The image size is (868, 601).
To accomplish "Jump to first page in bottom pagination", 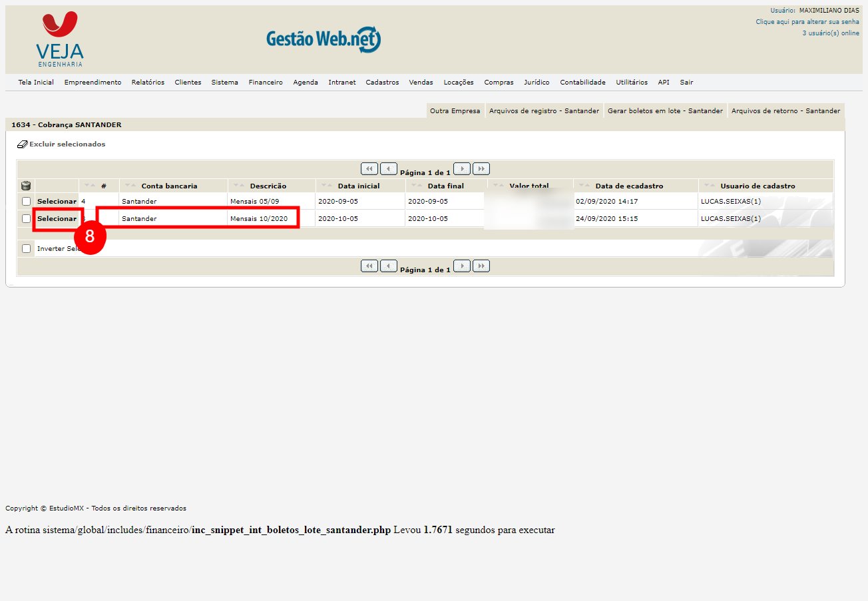I will coord(369,266).
